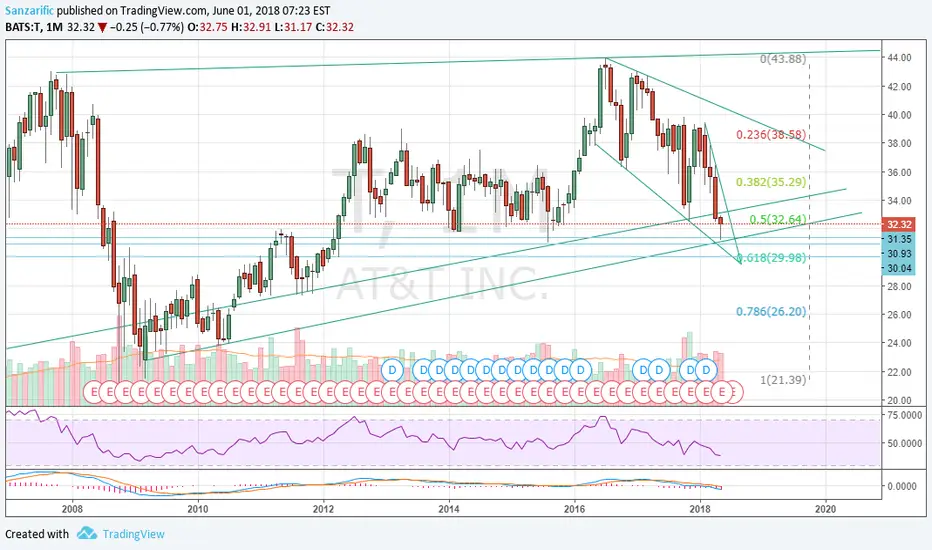The width and height of the screenshot is (932, 550).
Task: Click the 0.0000 MACD scale label
Action: tap(902, 486)
